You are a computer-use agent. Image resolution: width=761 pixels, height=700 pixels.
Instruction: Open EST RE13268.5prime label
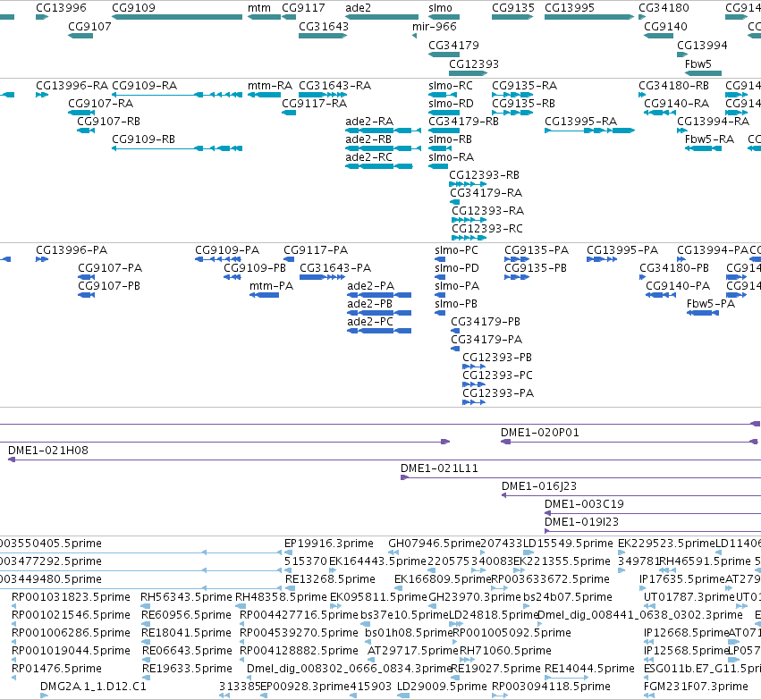pyautogui.click(x=330, y=579)
